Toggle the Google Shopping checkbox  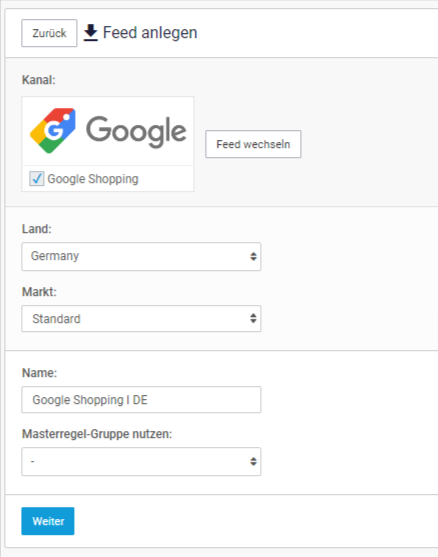pos(37,179)
